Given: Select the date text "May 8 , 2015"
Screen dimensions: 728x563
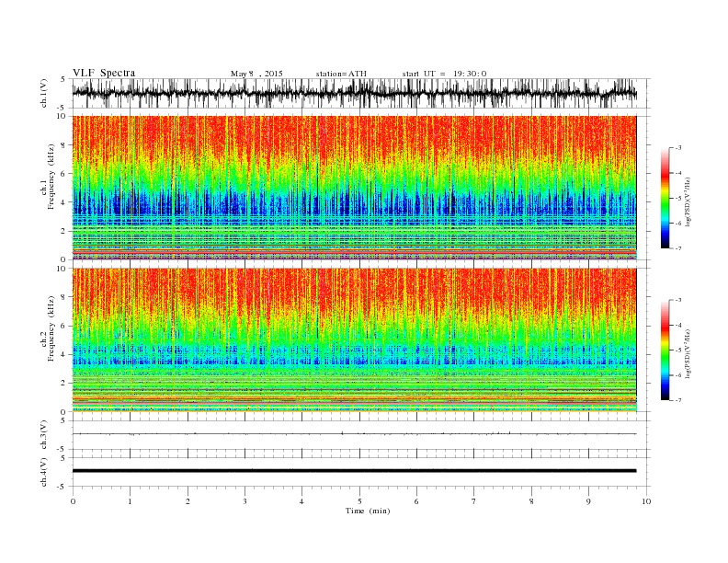Looking at the screenshot, I should pos(256,74).
